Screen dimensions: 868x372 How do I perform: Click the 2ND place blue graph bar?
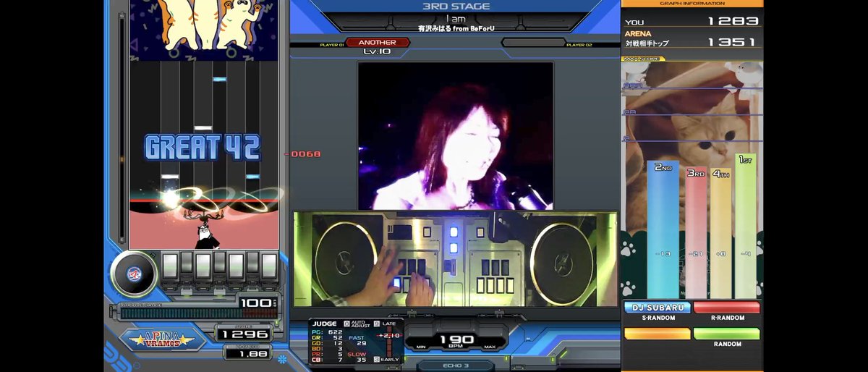[663, 230]
